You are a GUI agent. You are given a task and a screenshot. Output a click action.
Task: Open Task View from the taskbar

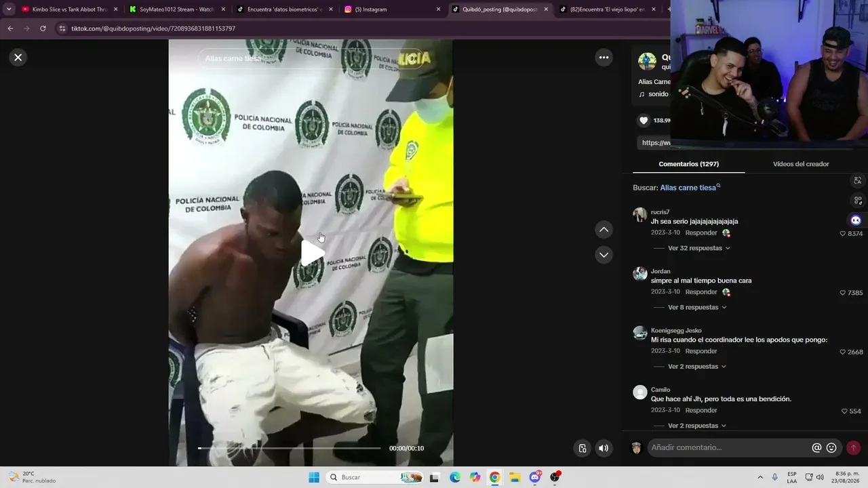click(x=435, y=477)
